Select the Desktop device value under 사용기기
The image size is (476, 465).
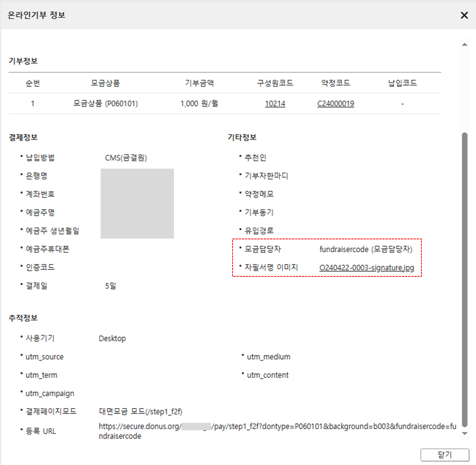click(x=112, y=338)
